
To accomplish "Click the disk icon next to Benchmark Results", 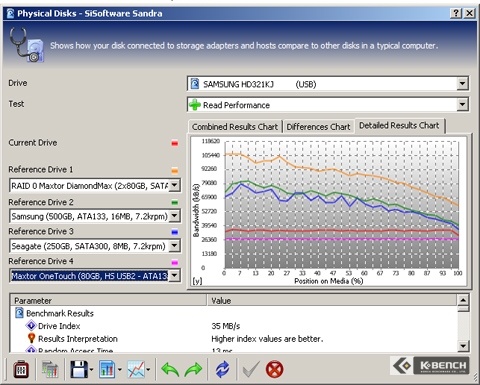I will [x=20, y=313].
